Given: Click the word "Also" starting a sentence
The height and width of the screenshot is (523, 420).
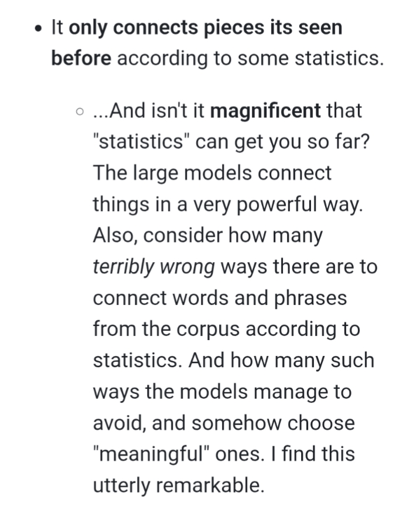Looking at the screenshot, I should click(115, 236).
